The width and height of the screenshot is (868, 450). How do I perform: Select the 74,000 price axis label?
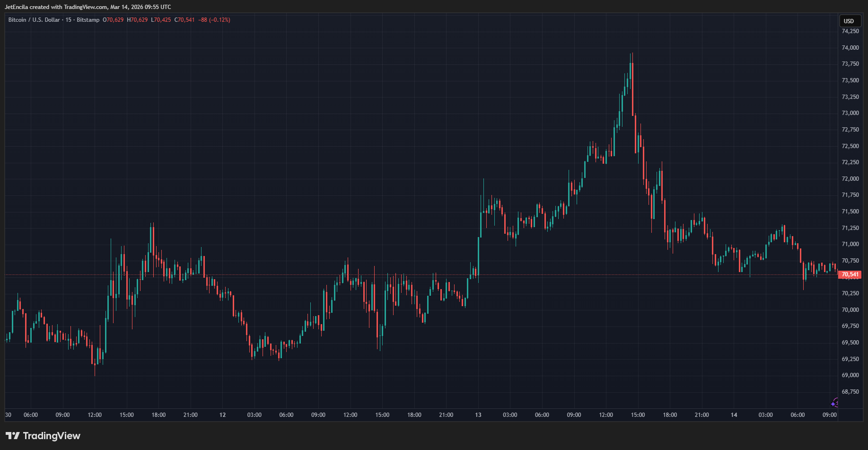(850, 48)
